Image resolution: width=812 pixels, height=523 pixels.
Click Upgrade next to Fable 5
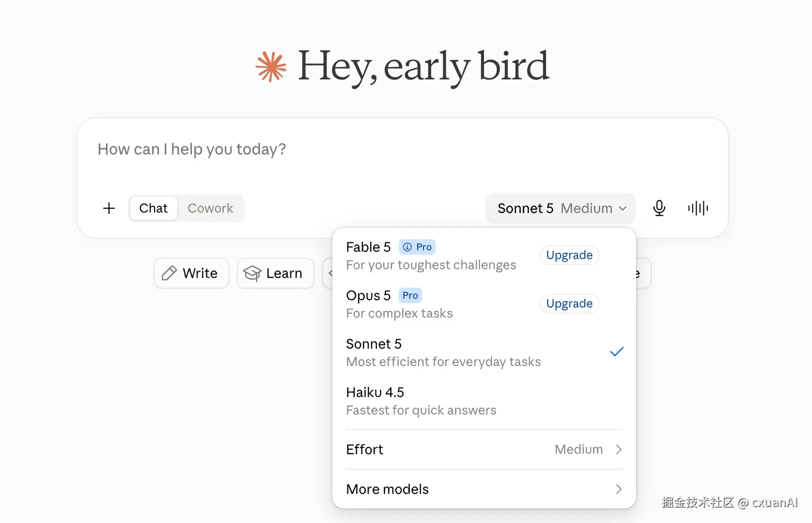pos(569,255)
